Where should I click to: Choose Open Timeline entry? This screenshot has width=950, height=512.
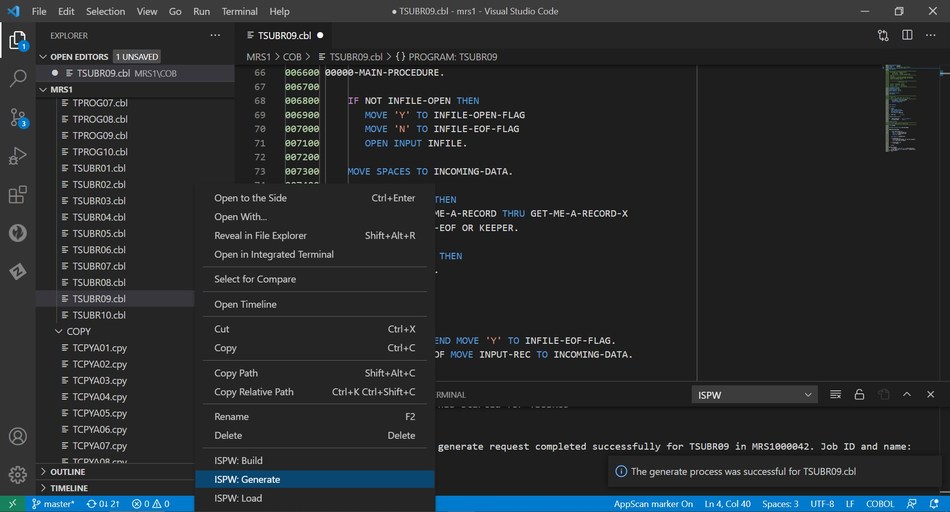[315, 304]
